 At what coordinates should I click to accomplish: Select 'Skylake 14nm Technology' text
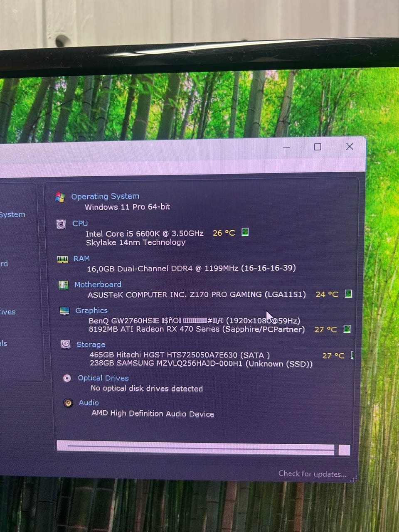pos(135,242)
